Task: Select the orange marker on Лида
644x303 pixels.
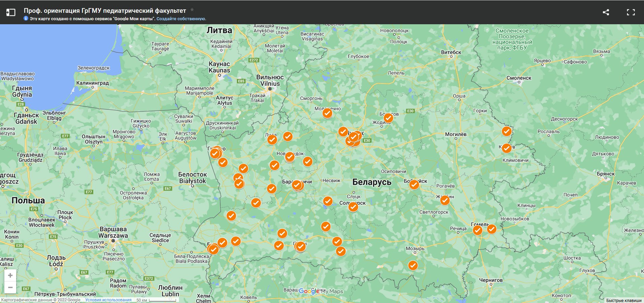Action: coord(272,139)
